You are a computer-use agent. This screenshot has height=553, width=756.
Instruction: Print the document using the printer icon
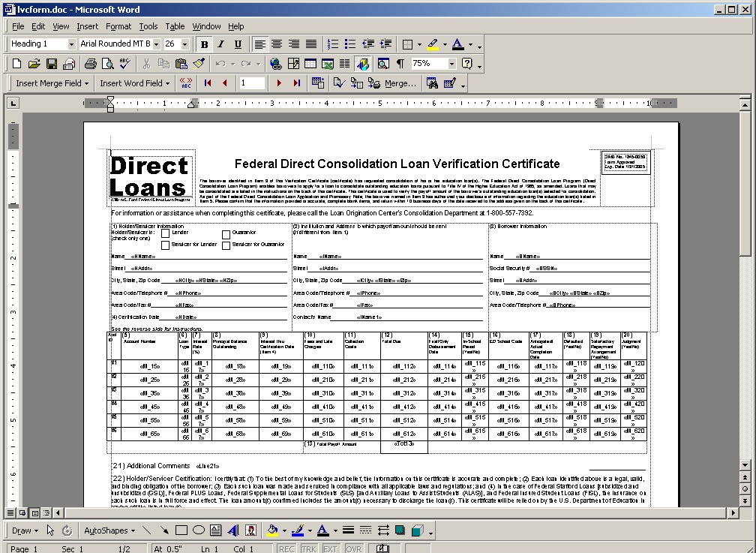(x=91, y=64)
